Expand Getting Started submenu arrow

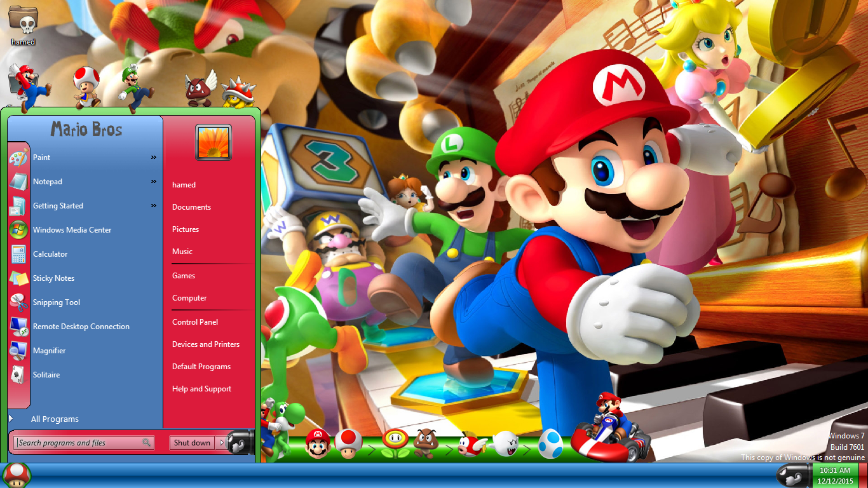pyautogui.click(x=153, y=206)
